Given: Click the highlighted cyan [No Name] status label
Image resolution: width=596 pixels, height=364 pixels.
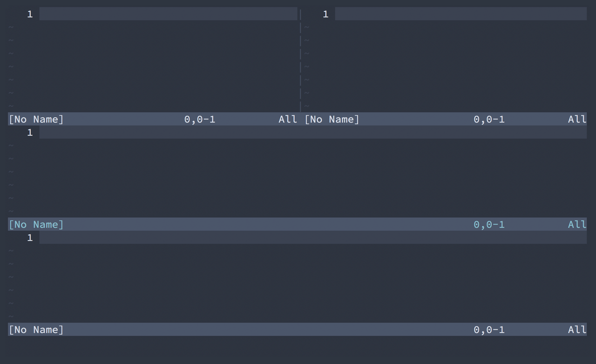Looking at the screenshot, I should [x=36, y=224].
